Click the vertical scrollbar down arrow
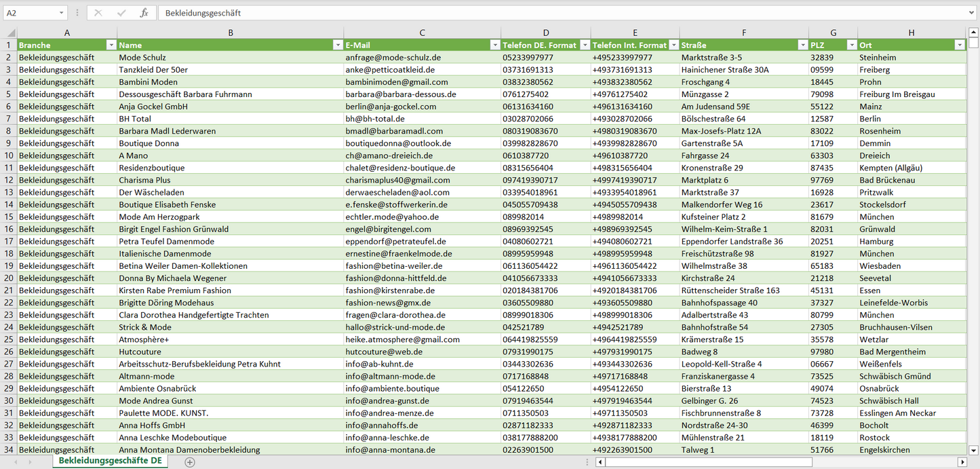Image resolution: width=980 pixels, height=469 pixels. [x=974, y=449]
